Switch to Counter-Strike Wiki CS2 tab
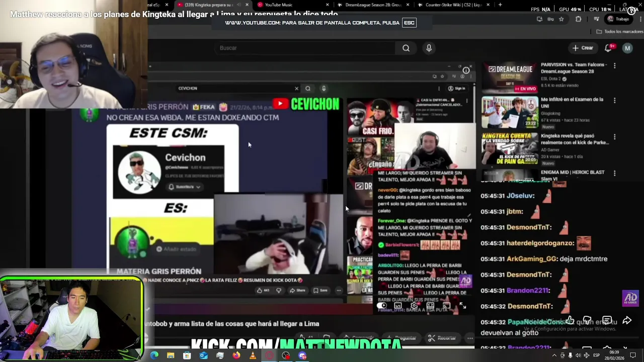 click(x=453, y=5)
